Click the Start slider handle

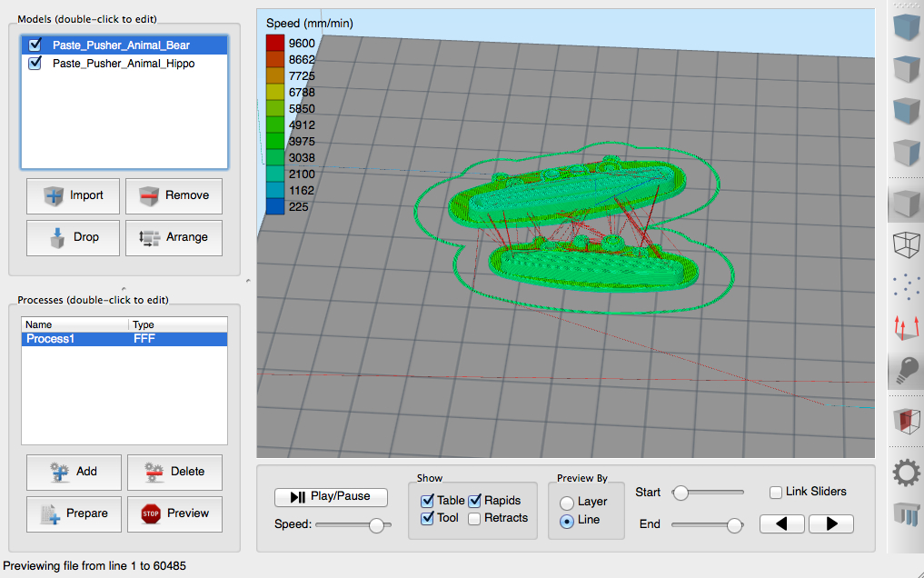pyautogui.click(x=681, y=493)
